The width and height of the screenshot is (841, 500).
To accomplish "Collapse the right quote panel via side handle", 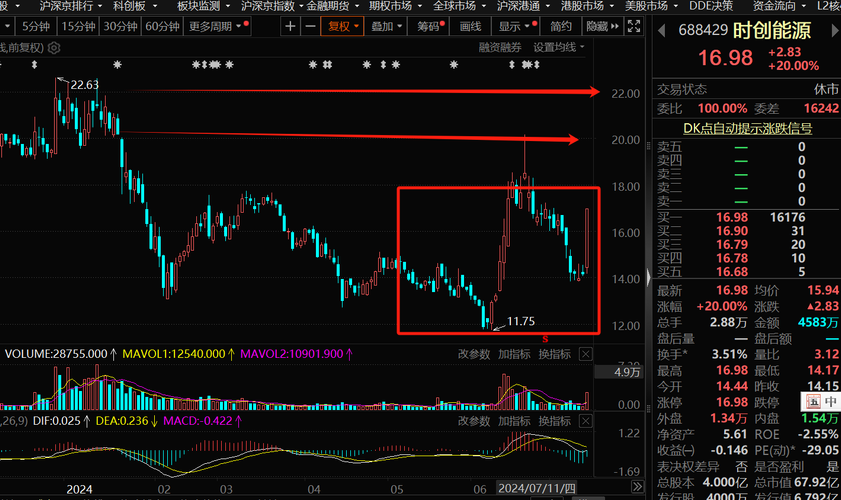I will (649, 277).
